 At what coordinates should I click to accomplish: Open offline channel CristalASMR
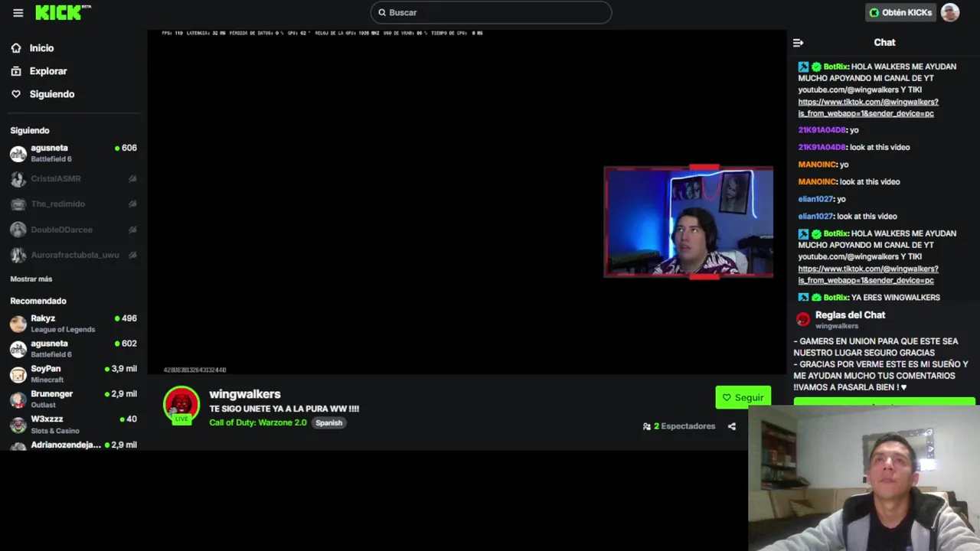[x=73, y=179]
